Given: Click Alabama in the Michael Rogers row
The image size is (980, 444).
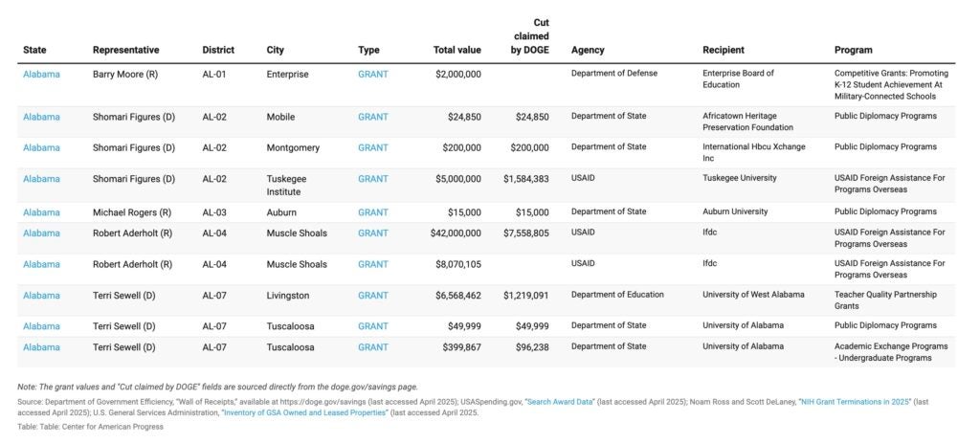Looking at the screenshot, I should (41, 211).
